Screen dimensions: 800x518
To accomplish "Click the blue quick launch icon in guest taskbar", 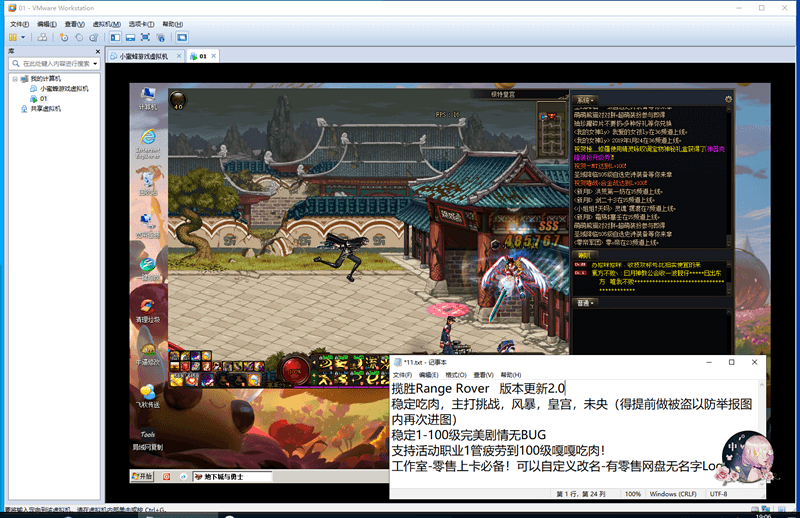I will [x=183, y=476].
